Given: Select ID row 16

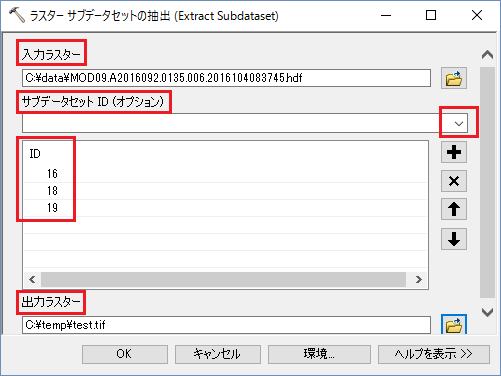Looking at the screenshot, I should [x=225, y=174].
